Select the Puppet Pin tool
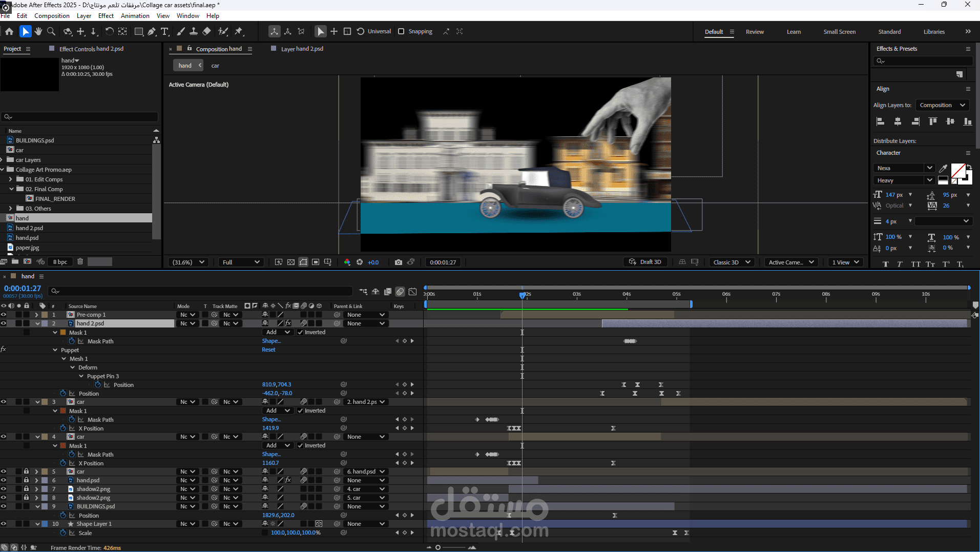The image size is (980, 552). point(239,31)
